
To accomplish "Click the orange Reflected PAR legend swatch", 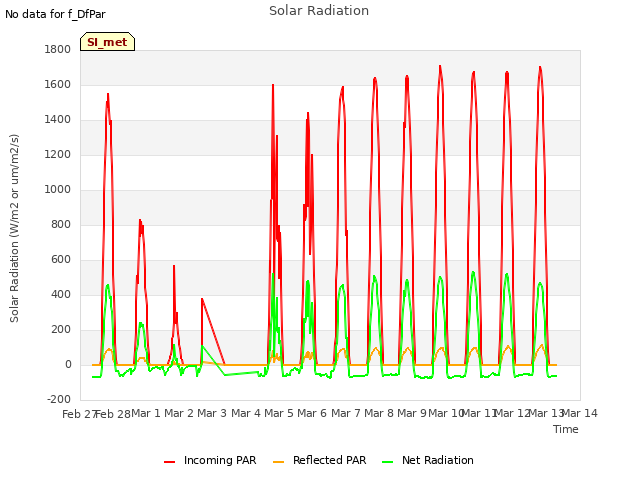I will point(278,462).
